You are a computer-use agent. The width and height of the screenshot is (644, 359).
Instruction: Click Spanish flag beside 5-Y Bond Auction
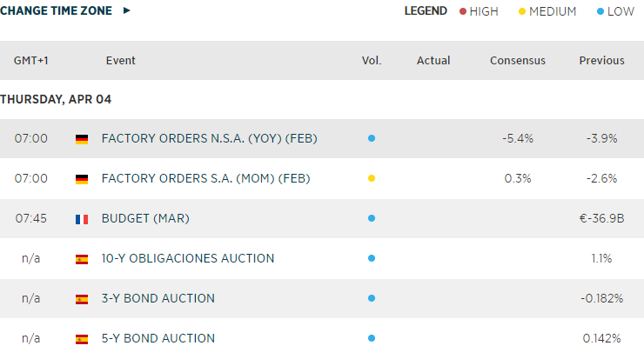(x=82, y=339)
